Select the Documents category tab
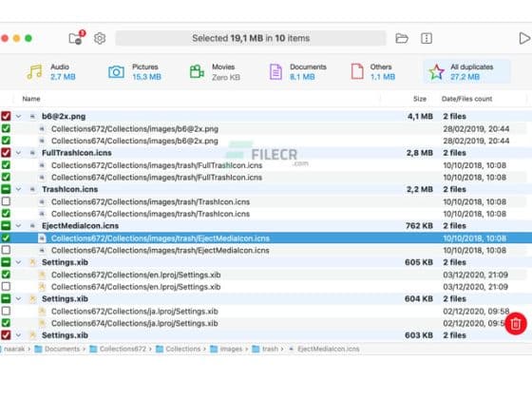 click(297, 71)
